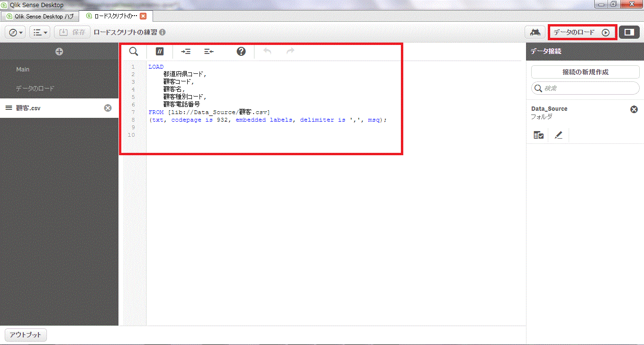Outdent the selected script lines

(209, 52)
